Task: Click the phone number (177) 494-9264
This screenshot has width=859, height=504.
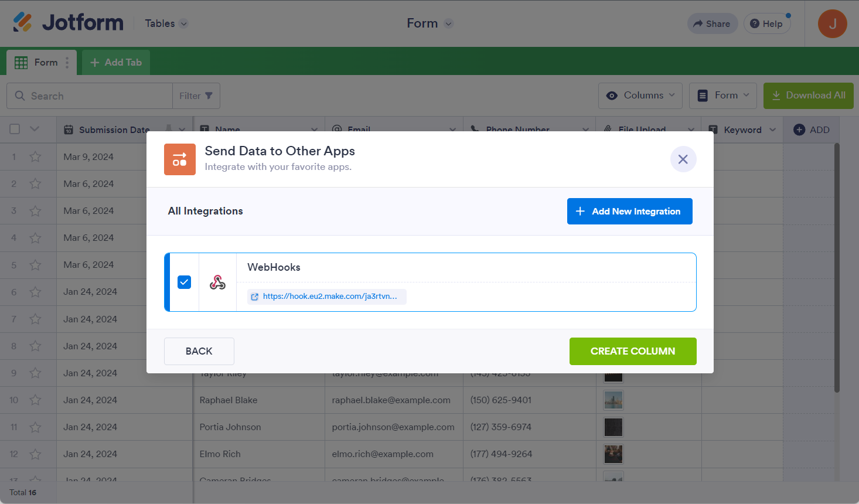Action: pos(501,454)
